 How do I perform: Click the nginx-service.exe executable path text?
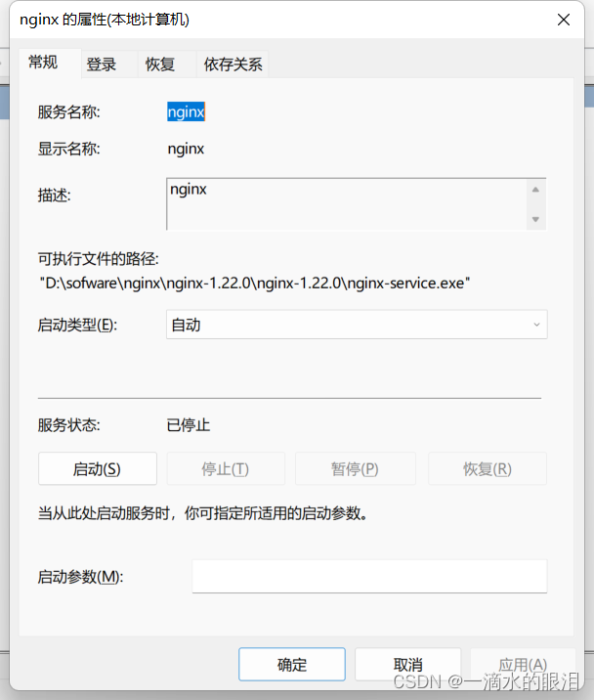tap(255, 284)
